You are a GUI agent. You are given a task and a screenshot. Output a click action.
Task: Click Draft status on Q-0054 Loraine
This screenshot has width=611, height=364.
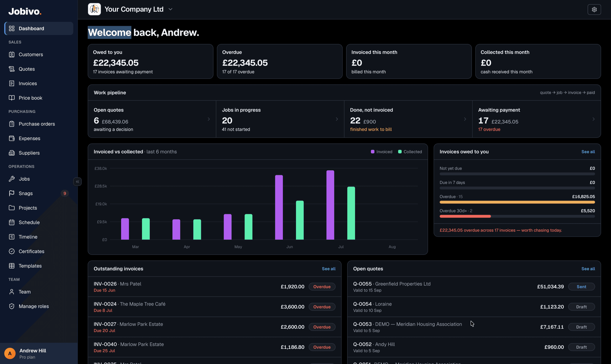click(x=581, y=307)
